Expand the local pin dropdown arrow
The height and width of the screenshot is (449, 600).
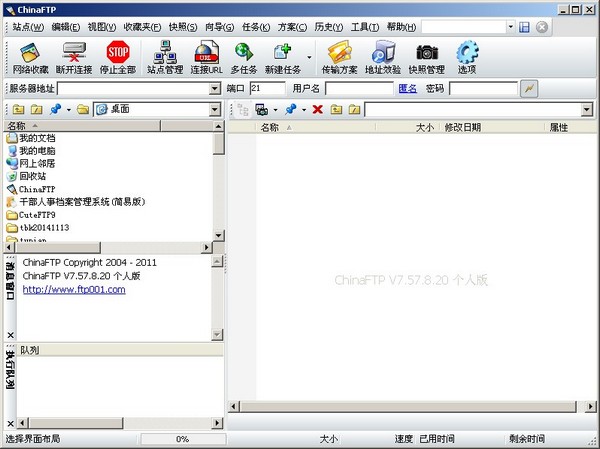click(x=68, y=110)
